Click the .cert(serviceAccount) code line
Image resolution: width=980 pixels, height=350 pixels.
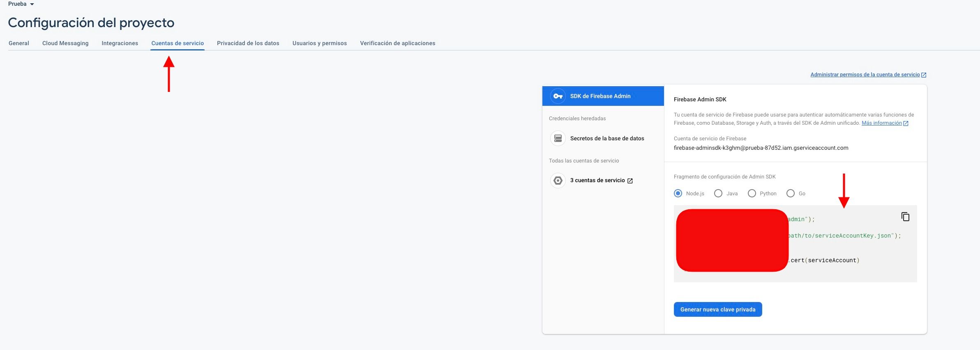(x=824, y=260)
